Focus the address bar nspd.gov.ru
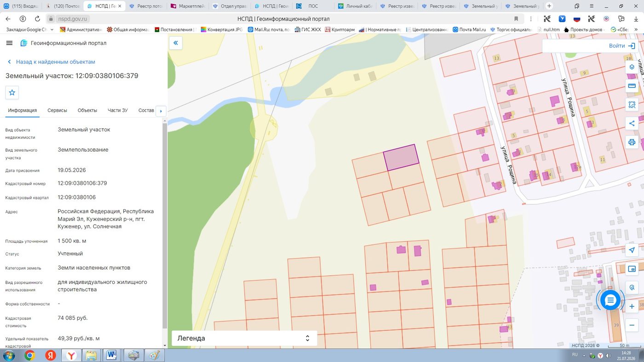Screen dimensions: 644x362 (74, 19)
